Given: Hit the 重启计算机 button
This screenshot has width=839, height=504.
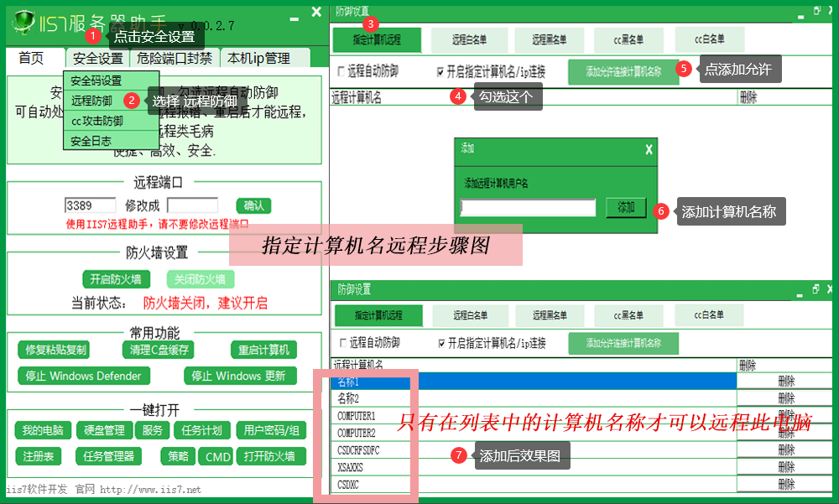Looking at the screenshot, I should [x=263, y=350].
